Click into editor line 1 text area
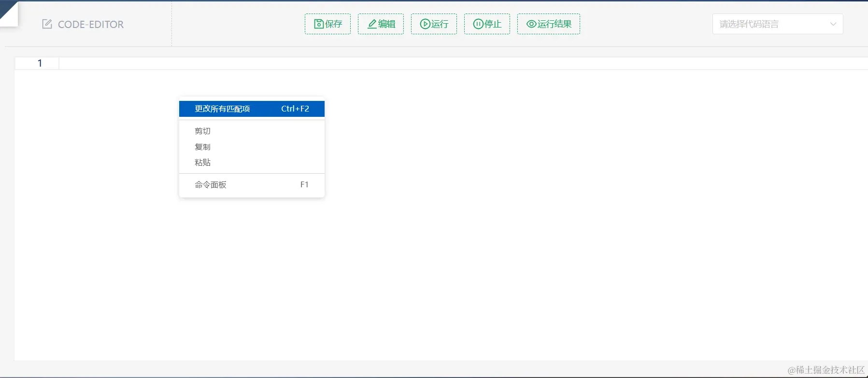Image resolution: width=868 pixels, height=378 pixels. (463, 63)
